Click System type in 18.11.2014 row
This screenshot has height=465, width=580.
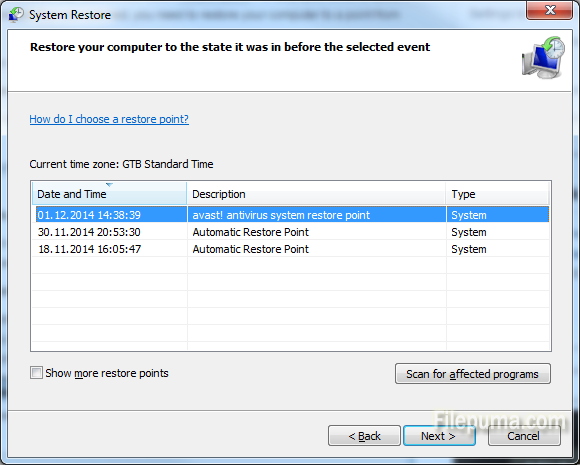point(469,249)
